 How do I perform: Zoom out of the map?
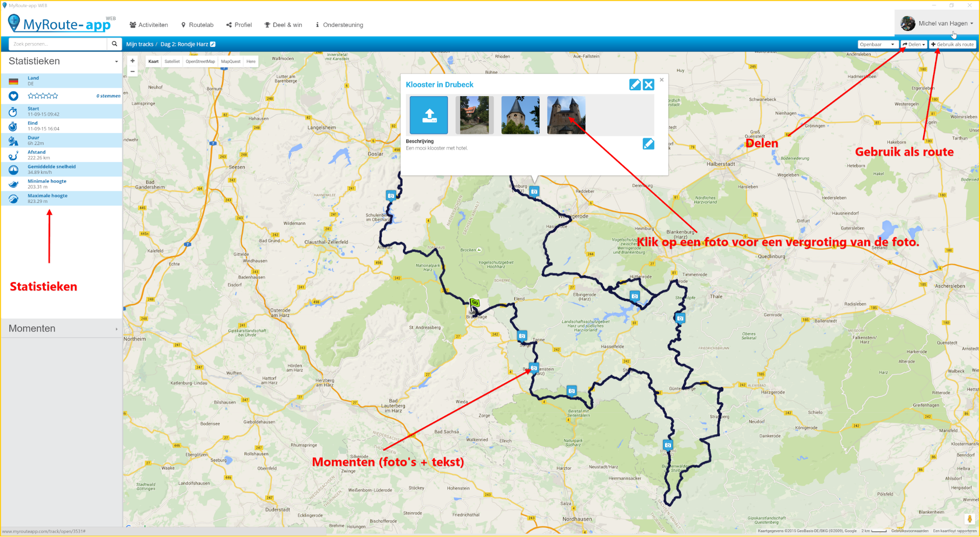(x=132, y=72)
